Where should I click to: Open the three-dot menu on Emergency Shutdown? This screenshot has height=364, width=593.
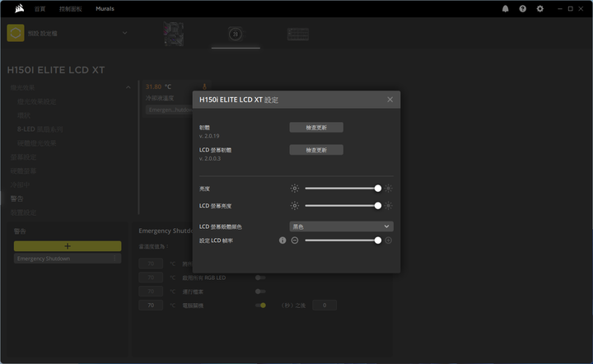(115, 259)
